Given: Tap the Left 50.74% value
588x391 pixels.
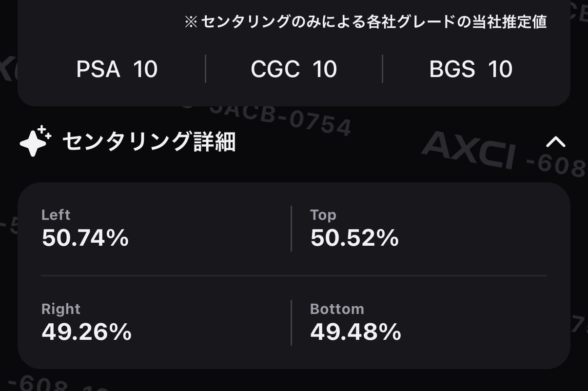Looking at the screenshot, I should pos(85,238).
